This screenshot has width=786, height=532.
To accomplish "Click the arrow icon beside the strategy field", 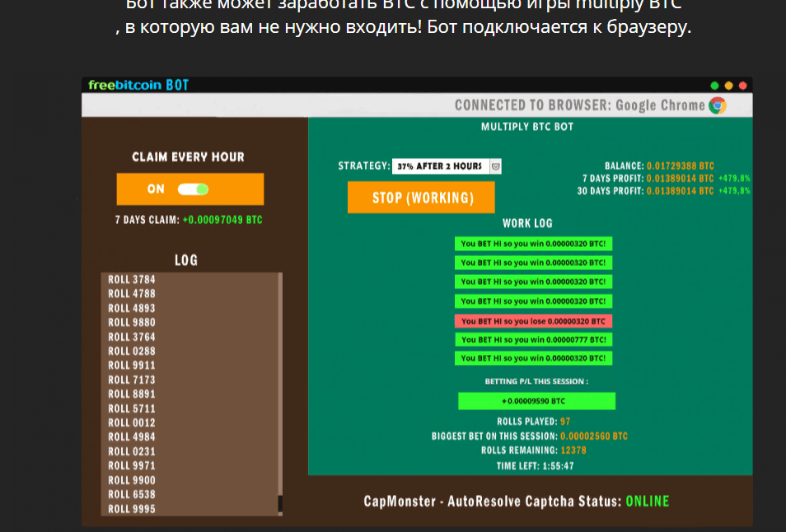I will point(496,166).
